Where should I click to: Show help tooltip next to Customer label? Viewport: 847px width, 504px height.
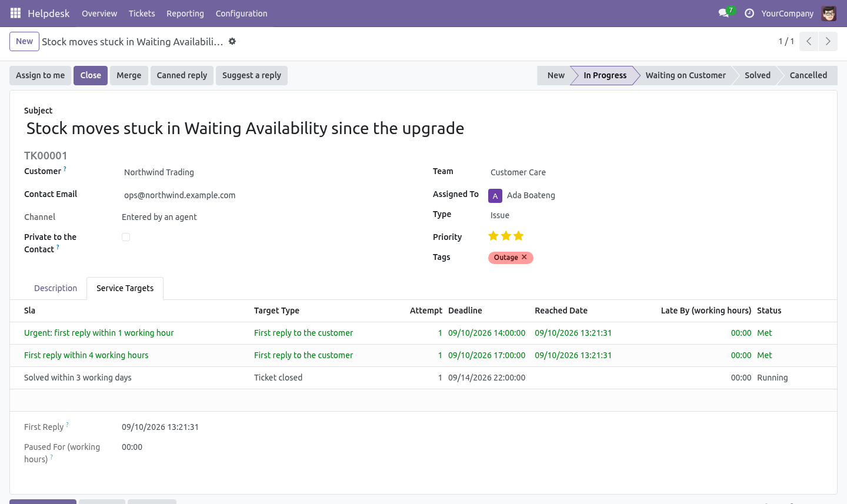point(65,169)
